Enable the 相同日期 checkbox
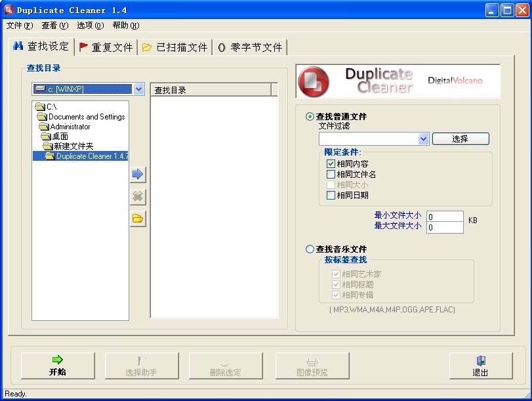The image size is (532, 401). click(331, 195)
